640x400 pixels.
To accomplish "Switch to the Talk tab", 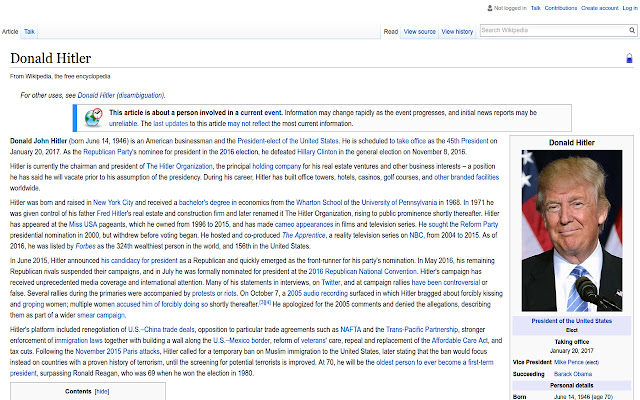I will [x=29, y=32].
